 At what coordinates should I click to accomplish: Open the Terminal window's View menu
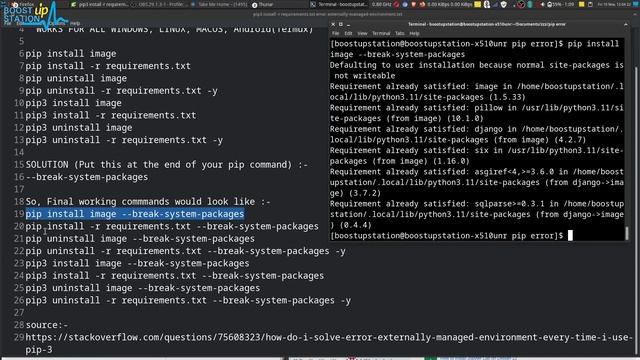(x=362, y=33)
